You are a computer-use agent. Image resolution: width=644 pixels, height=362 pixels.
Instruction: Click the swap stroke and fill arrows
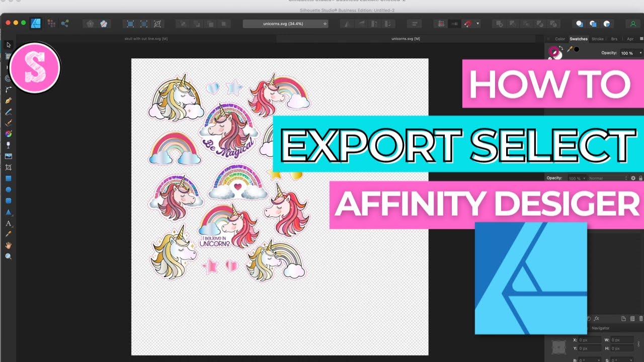point(561,48)
